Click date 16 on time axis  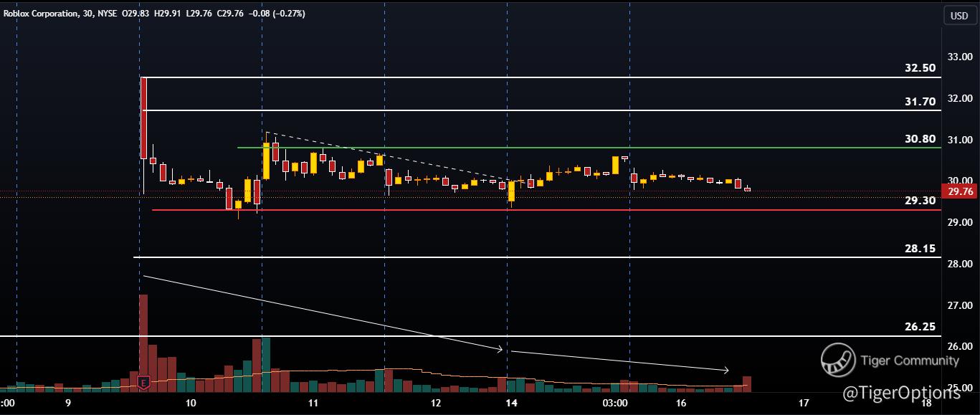tap(681, 402)
